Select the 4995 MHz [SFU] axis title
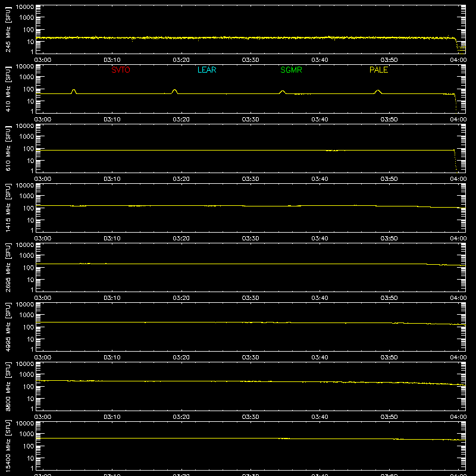The width and height of the screenshot is (476, 476). tap(8, 327)
